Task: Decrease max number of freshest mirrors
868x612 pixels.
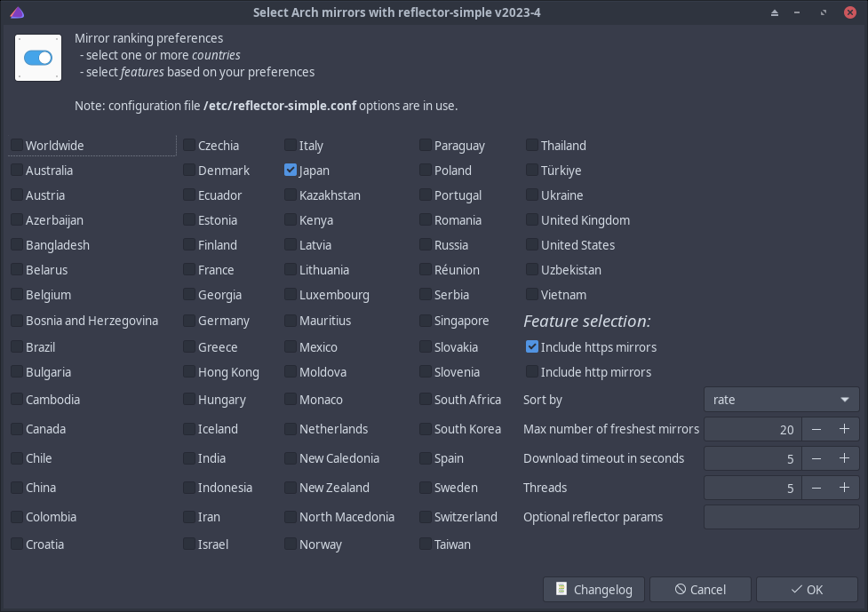Action: coord(816,429)
